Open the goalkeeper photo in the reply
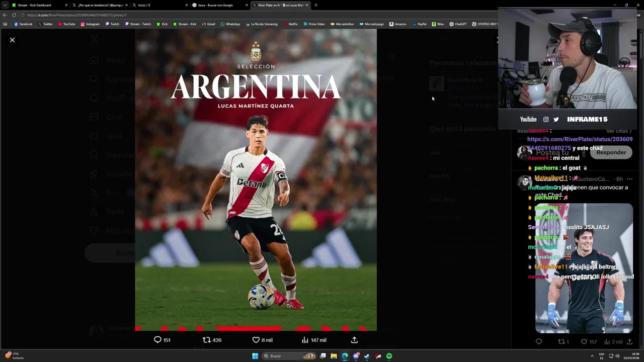Image resolution: width=644 pixels, height=362 pixels. pyautogui.click(x=584, y=268)
